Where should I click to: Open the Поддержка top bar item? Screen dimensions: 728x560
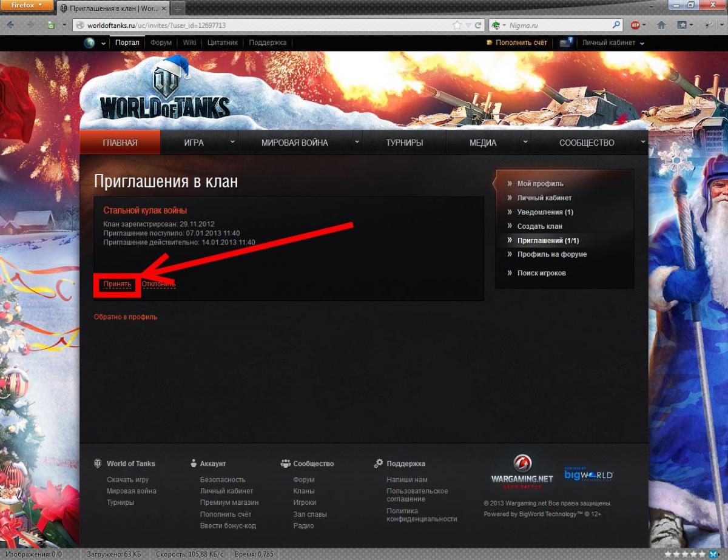[x=268, y=42]
